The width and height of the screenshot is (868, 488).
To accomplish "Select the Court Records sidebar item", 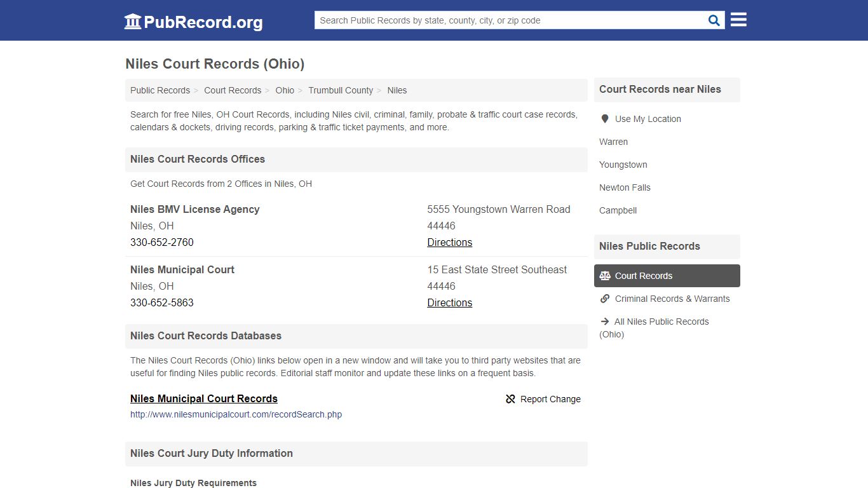I will pyautogui.click(x=667, y=276).
